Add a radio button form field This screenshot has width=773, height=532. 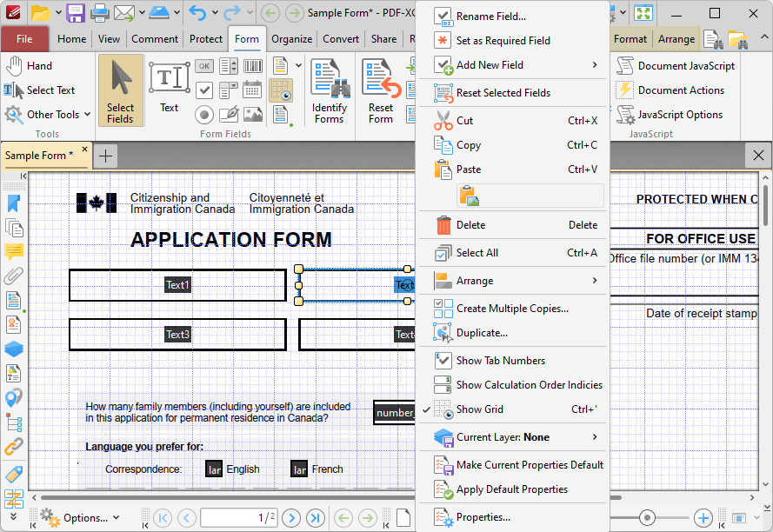204,115
